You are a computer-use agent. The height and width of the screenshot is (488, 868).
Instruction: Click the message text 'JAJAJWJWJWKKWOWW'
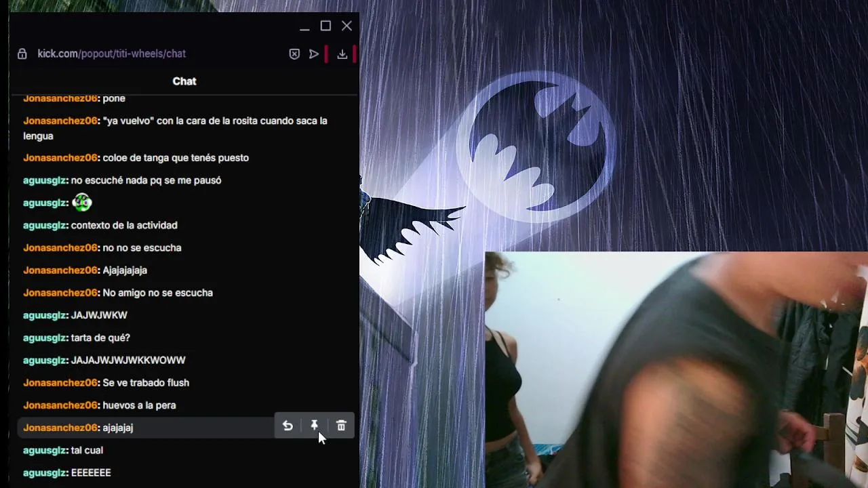tap(128, 360)
